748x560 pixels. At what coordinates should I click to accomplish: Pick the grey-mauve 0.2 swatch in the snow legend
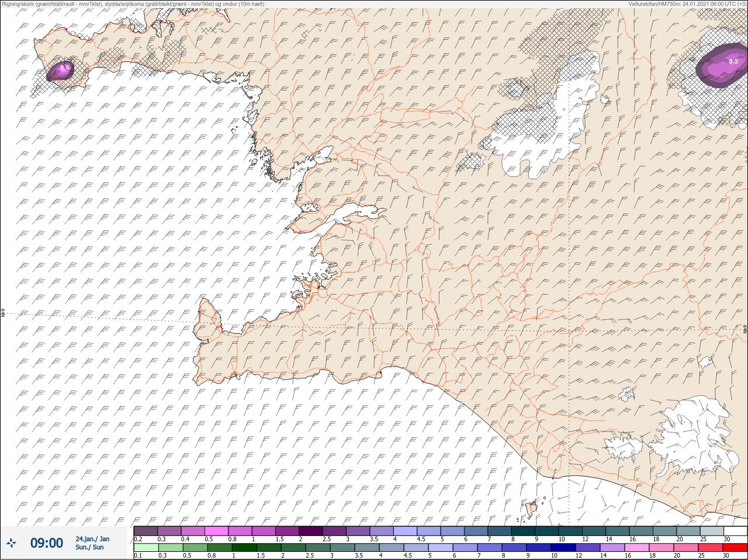click(146, 531)
